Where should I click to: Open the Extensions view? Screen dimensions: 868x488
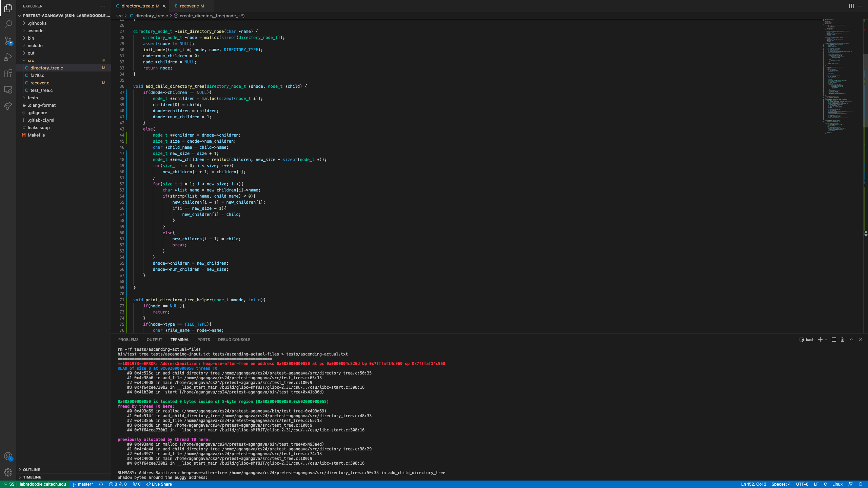pos(8,73)
